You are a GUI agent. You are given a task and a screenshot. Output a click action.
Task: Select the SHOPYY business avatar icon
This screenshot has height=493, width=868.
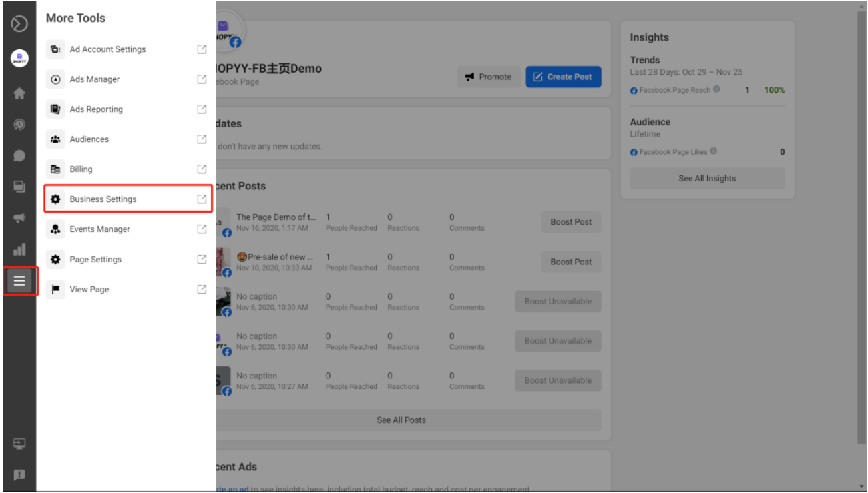click(x=19, y=59)
